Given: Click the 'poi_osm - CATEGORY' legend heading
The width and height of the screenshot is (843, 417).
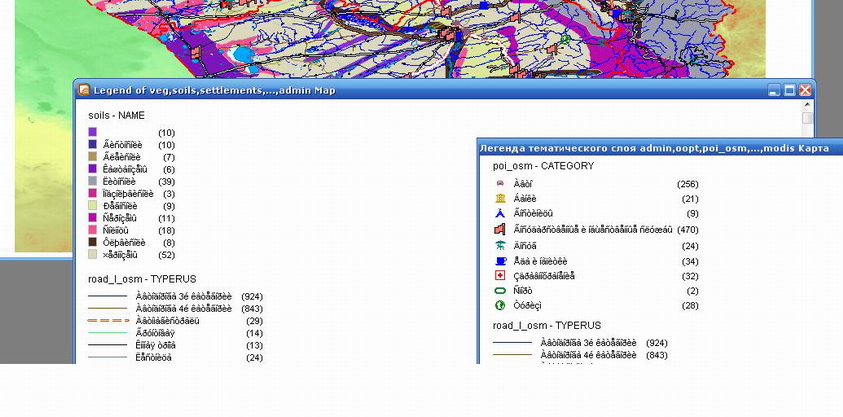Looking at the screenshot, I should pyautogui.click(x=543, y=166).
